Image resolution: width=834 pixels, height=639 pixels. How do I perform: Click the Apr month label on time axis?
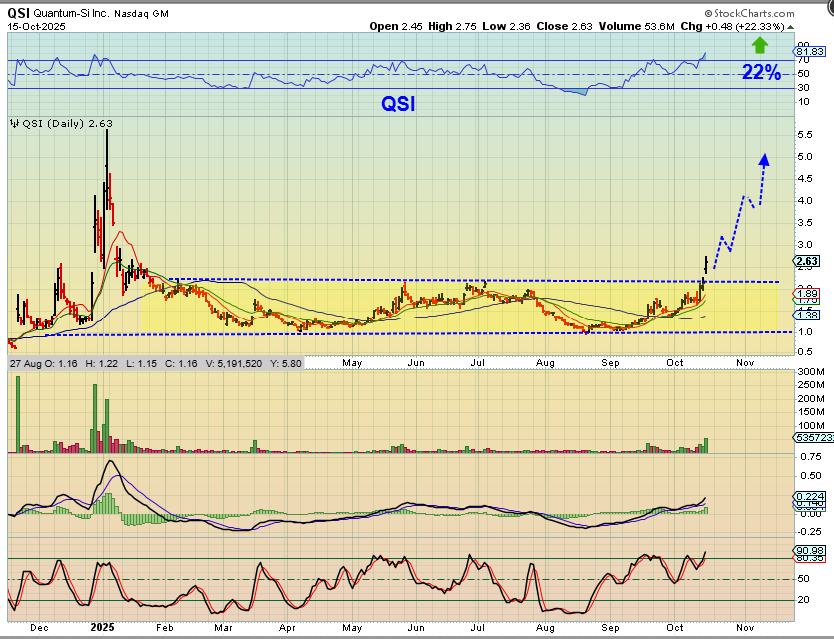click(x=287, y=628)
